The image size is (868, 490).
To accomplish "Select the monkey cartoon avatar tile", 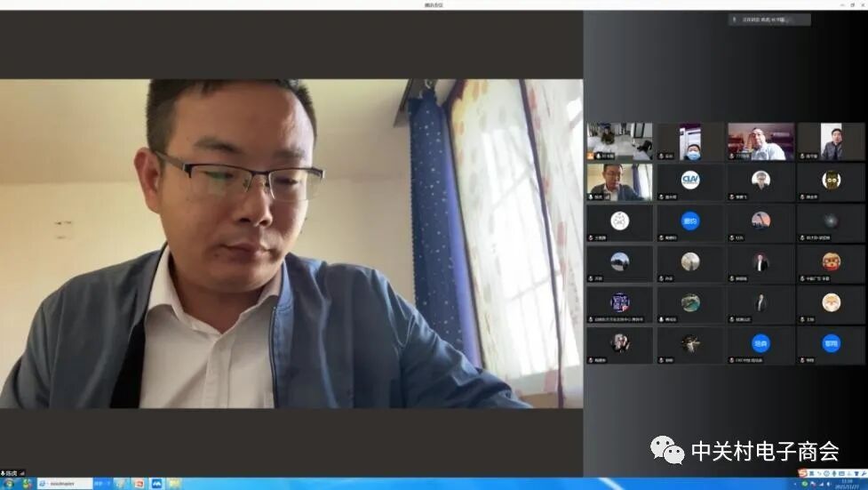I will click(831, 262).
